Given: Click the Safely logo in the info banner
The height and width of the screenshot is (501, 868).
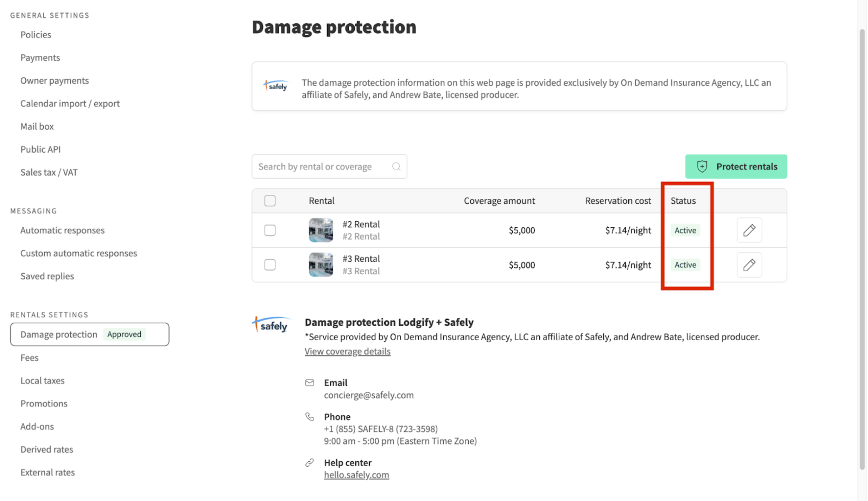Looking at the screenshot, I should click(x=275, y=86).
